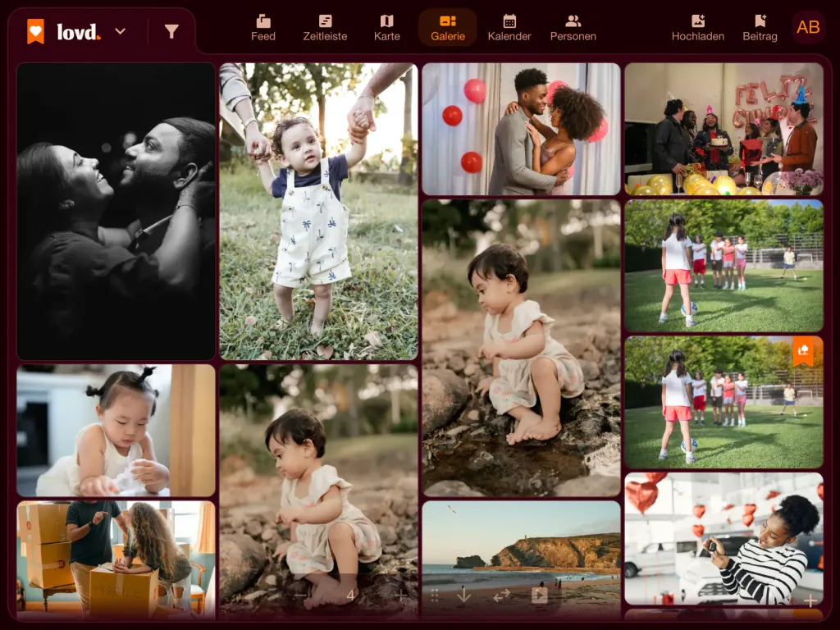Click the orange bookmark badge on soccer photo

pyautogui.click(x=803, y=351)
